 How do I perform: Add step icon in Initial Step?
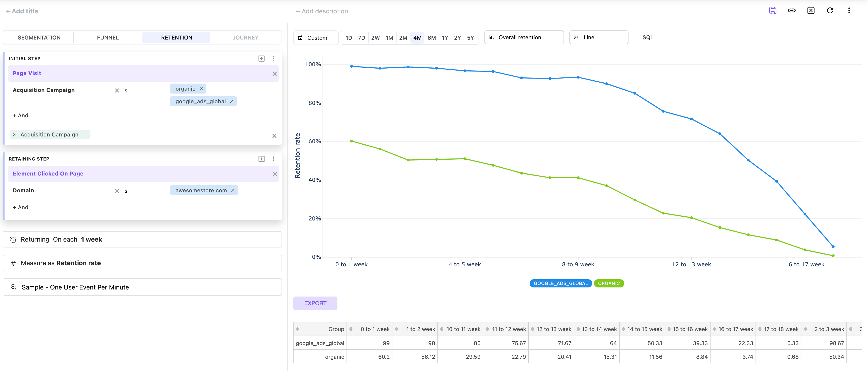262,59
